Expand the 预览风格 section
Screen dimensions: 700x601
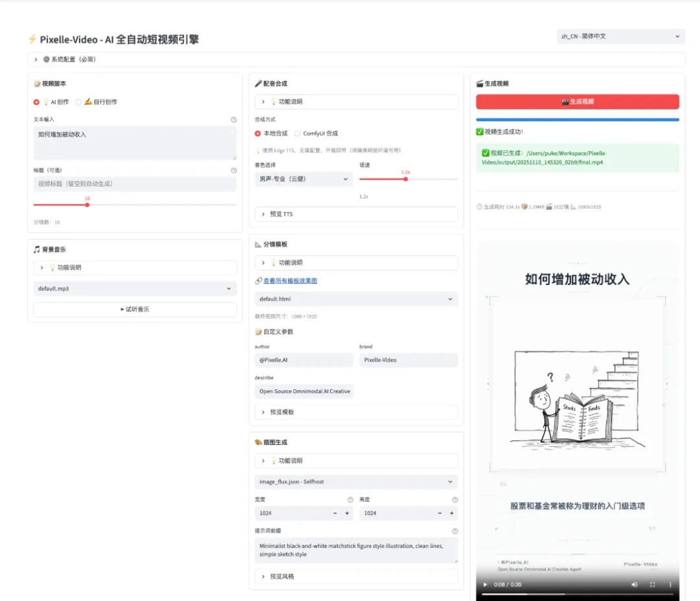click(x=356, y=576)
